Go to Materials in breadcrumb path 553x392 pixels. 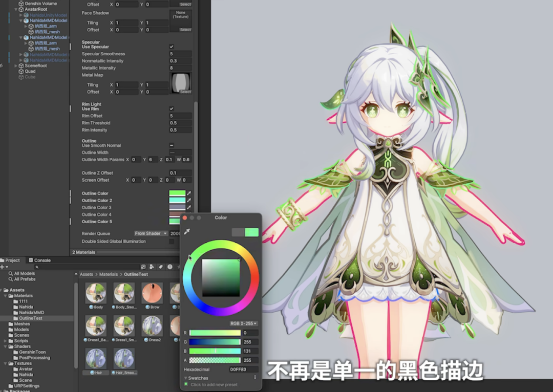pyautogui.click(x=108, y=274)
